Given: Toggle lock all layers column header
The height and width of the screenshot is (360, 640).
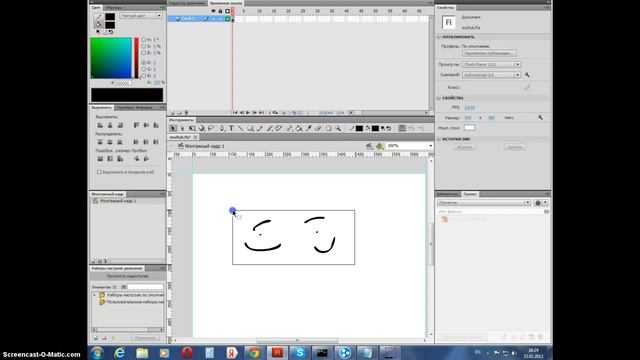Looking at the screenshot, I should point(220,11).
